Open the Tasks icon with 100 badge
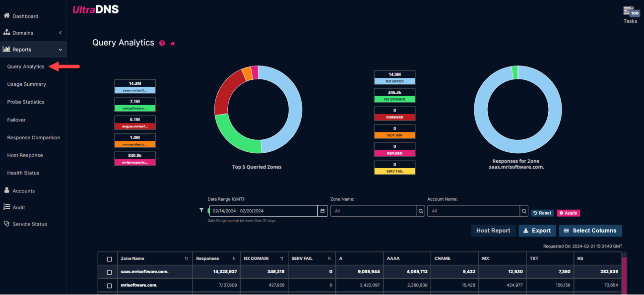644x295 pixels. tap(631, 11)
